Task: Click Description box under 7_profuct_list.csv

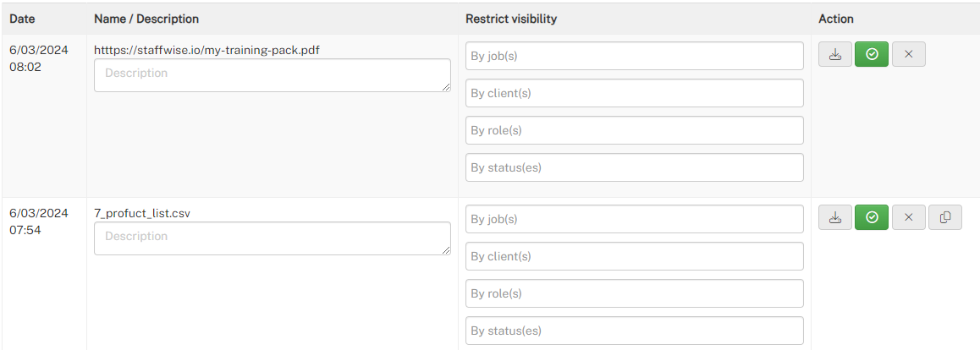Action: [x=273, y=238]
